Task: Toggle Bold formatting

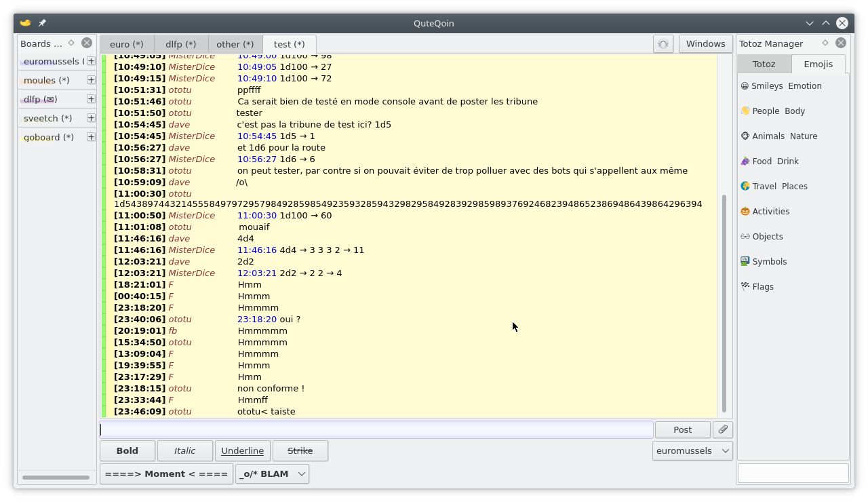Action: pos(127,451)
